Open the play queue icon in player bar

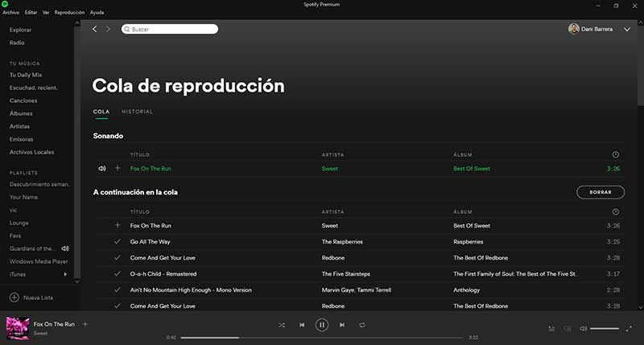pyautogui.click(x=551, y=329)
